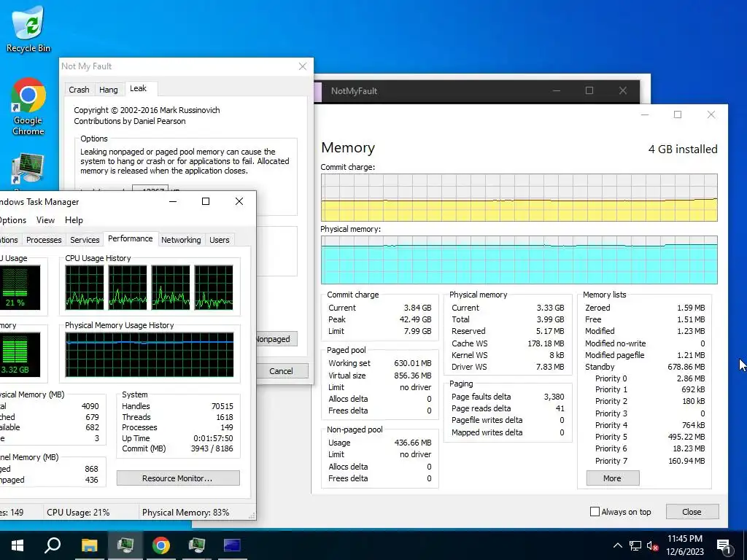747x560 pixels.
Task: Click the Physical memory cyan graph
Action: 519,260
